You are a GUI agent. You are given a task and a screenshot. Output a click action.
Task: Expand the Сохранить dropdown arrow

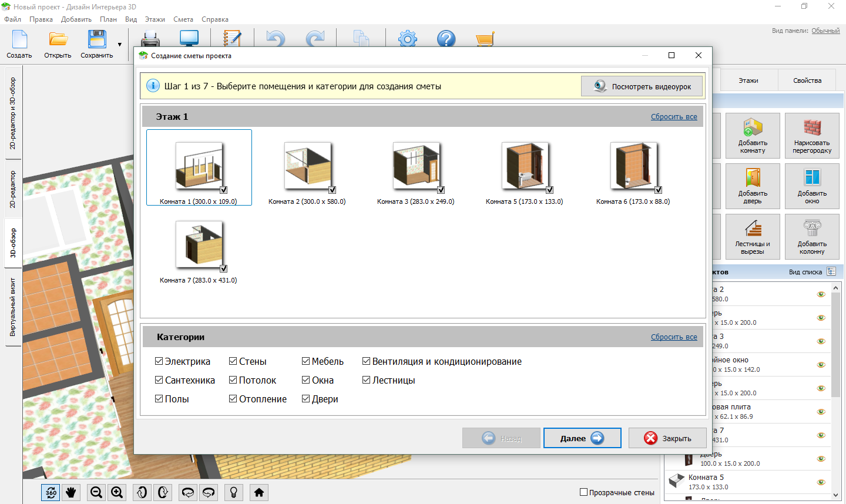(x=120, y=45)
